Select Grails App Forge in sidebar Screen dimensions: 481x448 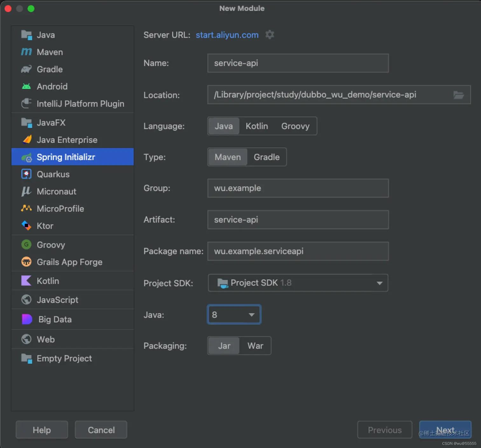pyautogui.click(x=73, y=262)
